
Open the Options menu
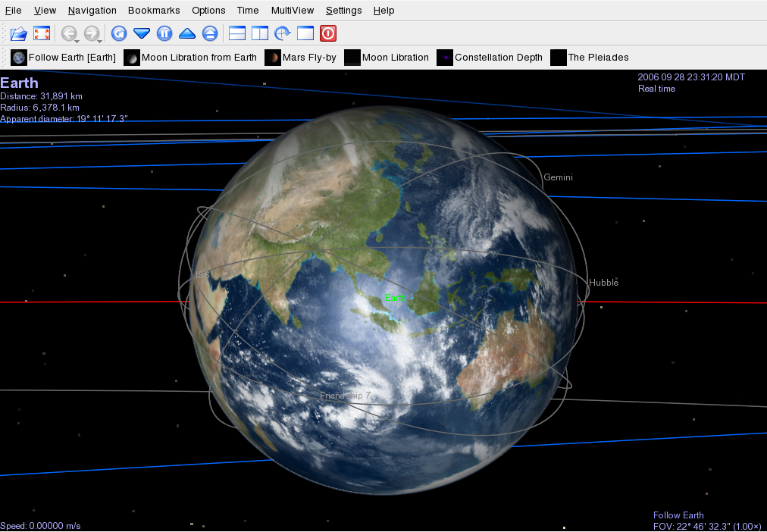pyautogui.click(x=208, y=11)
